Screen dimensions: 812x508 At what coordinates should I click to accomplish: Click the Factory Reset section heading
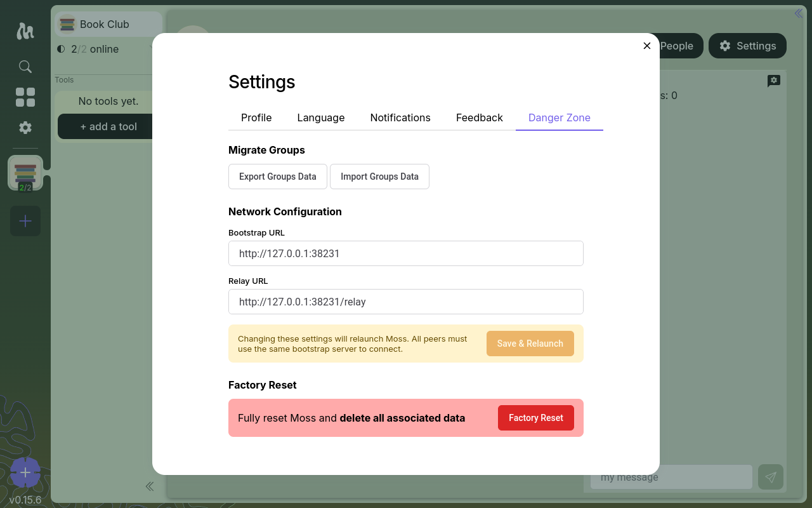point(263,385)
